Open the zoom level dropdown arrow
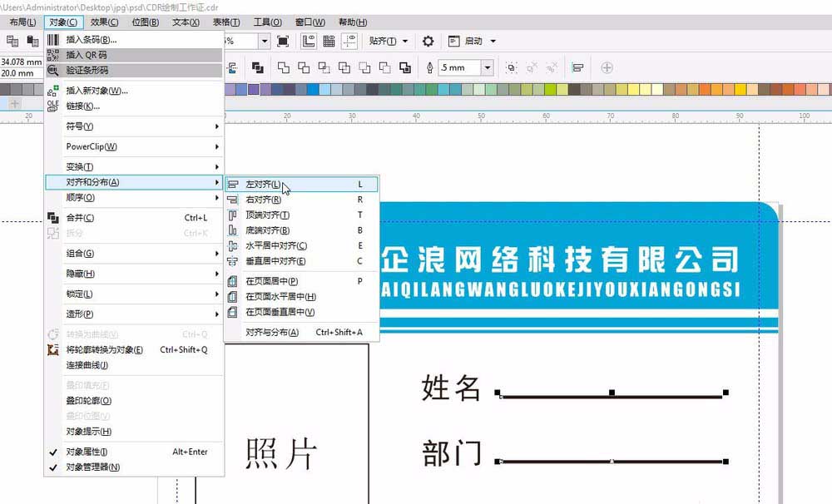Screen dimensions: 832x504 (x=265, y=42)
